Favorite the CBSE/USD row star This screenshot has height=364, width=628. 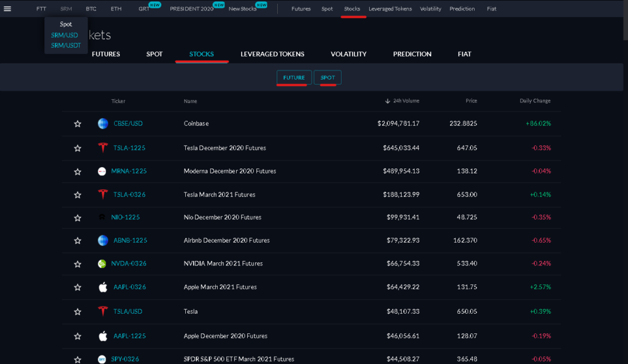(78, 124)
